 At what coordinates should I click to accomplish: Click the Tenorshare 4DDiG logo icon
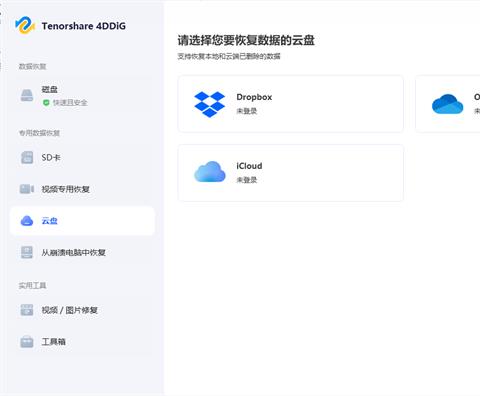[25, 25]
